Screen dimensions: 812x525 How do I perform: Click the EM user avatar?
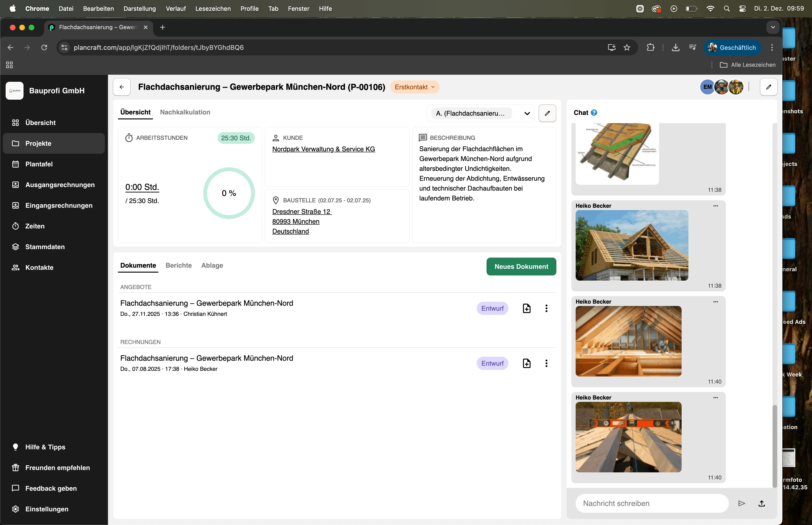pyautogui.click(x=707, y=87)
